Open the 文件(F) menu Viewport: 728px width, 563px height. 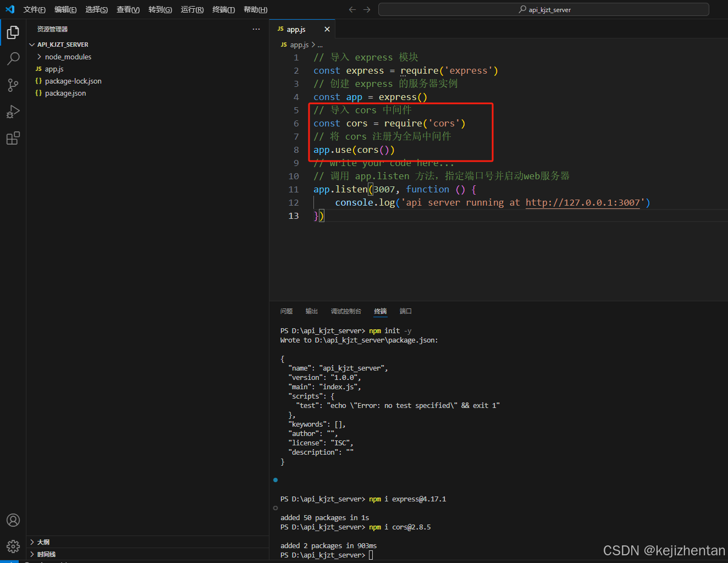(35, 9)
